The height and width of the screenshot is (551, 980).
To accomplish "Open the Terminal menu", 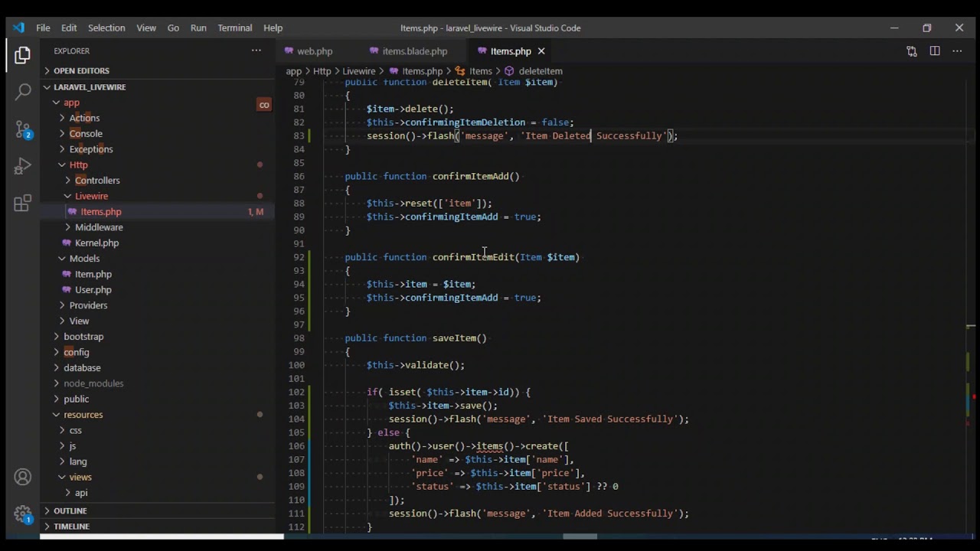I will (x=235, y=28).
